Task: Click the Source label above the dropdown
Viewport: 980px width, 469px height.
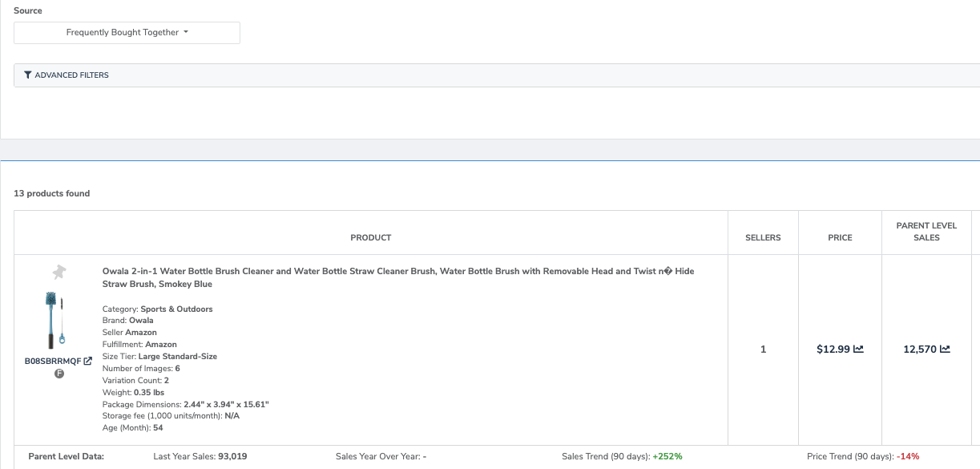Action: [x=28, y=10]
